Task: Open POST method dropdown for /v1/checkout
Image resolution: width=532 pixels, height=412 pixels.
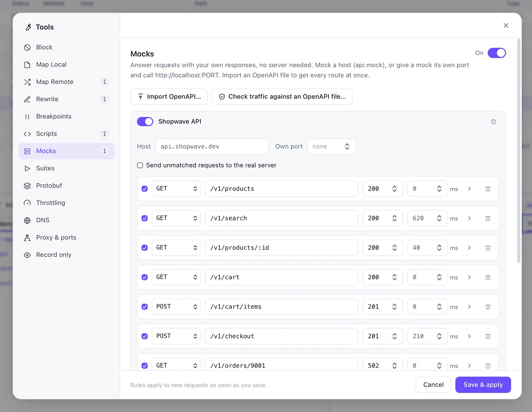Action: (176, 336)
